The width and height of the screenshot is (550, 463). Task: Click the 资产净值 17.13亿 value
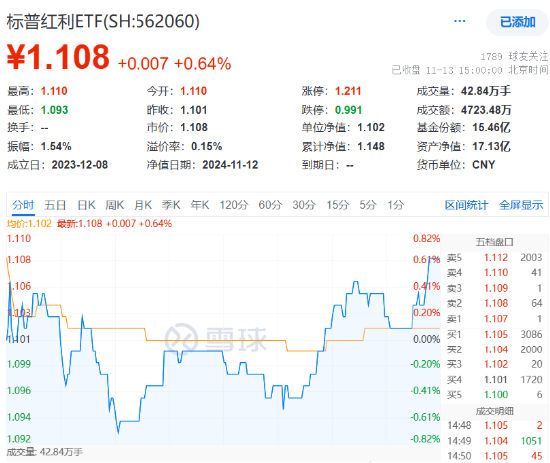pyautogui.click(x=491, y=146)
